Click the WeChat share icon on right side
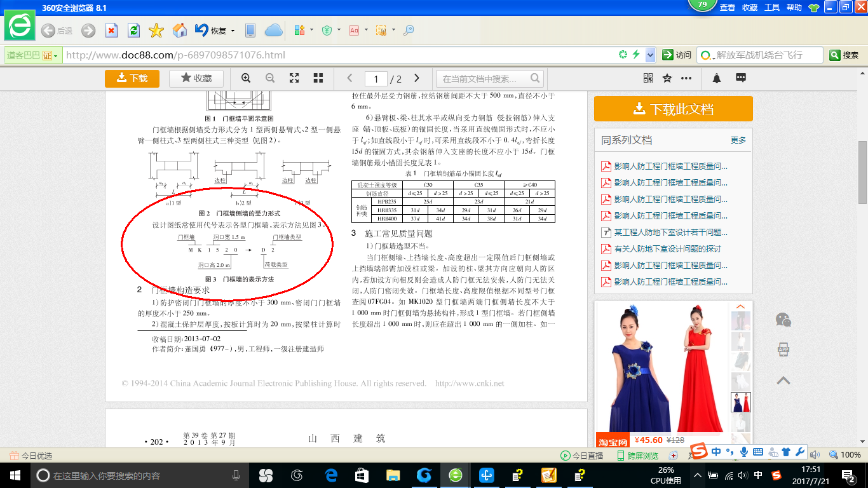The width and height of the screenshot is (868, 488). [783, 320]
